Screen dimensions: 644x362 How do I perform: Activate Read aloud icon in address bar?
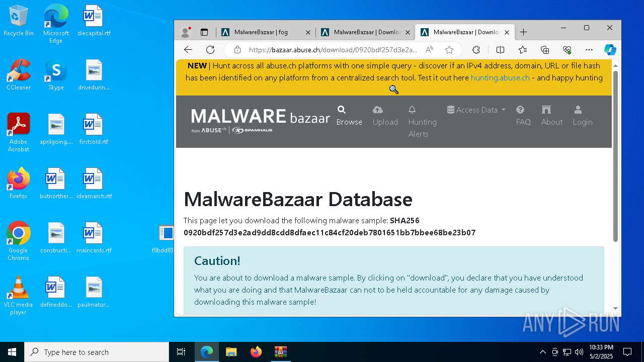click(x=429, y=50)
